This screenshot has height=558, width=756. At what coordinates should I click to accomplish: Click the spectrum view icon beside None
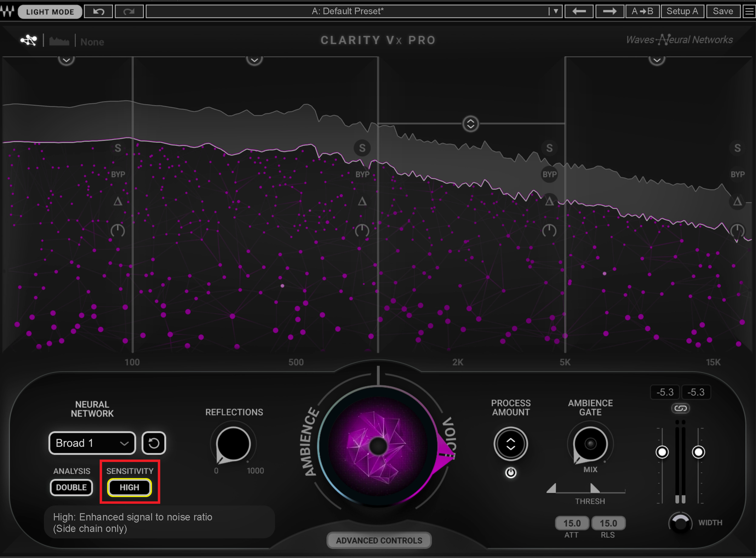(x=59, y=42)
